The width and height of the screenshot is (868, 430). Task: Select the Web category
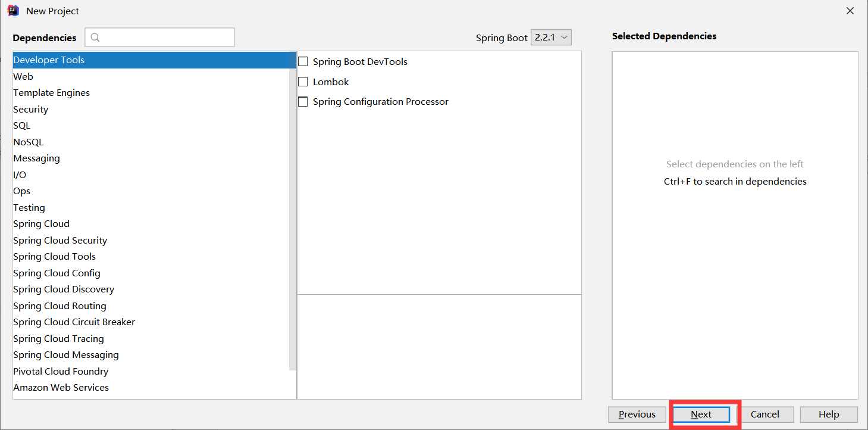click(x=151, y=76)
